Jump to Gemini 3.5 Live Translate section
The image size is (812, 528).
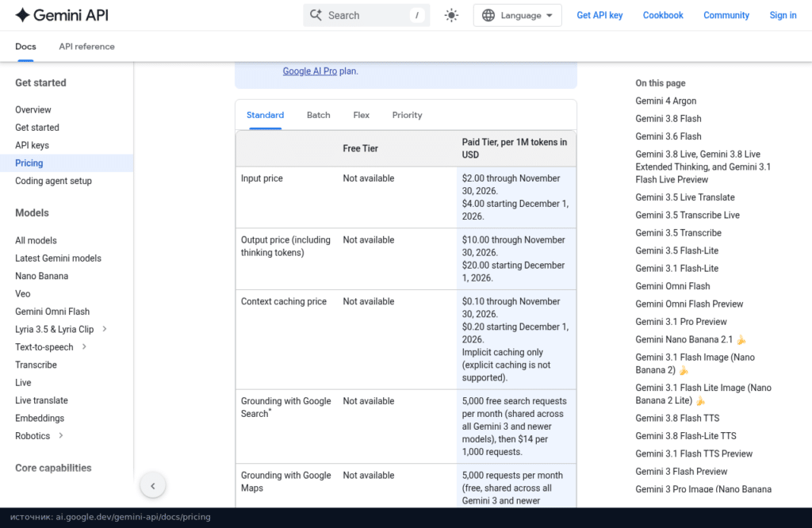(685, 197)
